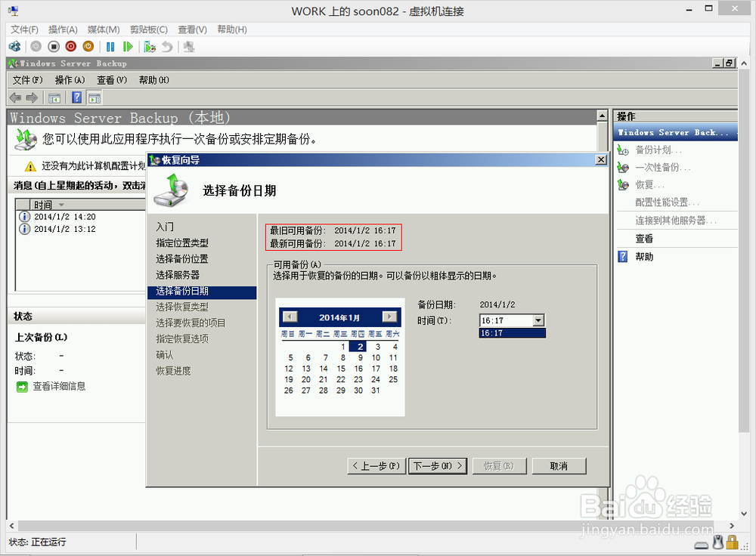Go back with the left arrow toolbar icon

pyautogui.click(x=15, y=97)
